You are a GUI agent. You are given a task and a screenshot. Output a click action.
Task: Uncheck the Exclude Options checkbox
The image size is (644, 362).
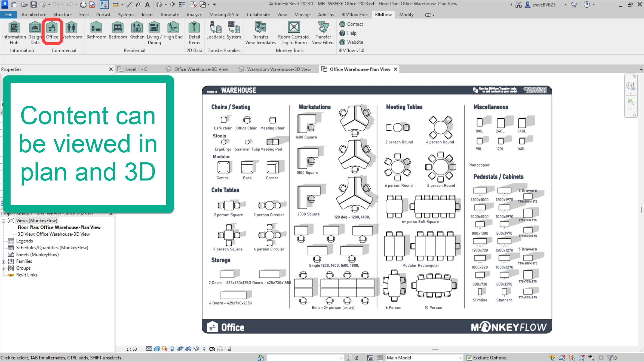pyautogui.click(x=469, y=358)
